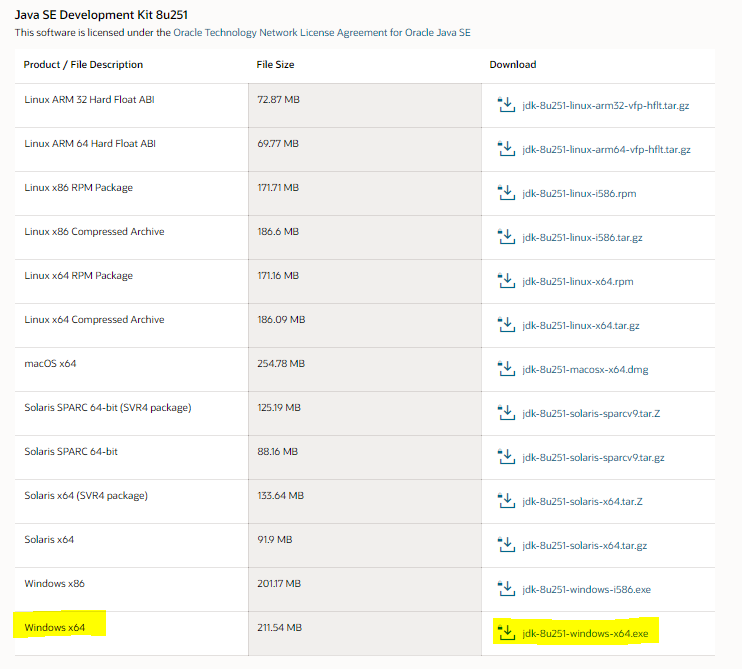Select the 72.87 MB file size

click(279, 99)
